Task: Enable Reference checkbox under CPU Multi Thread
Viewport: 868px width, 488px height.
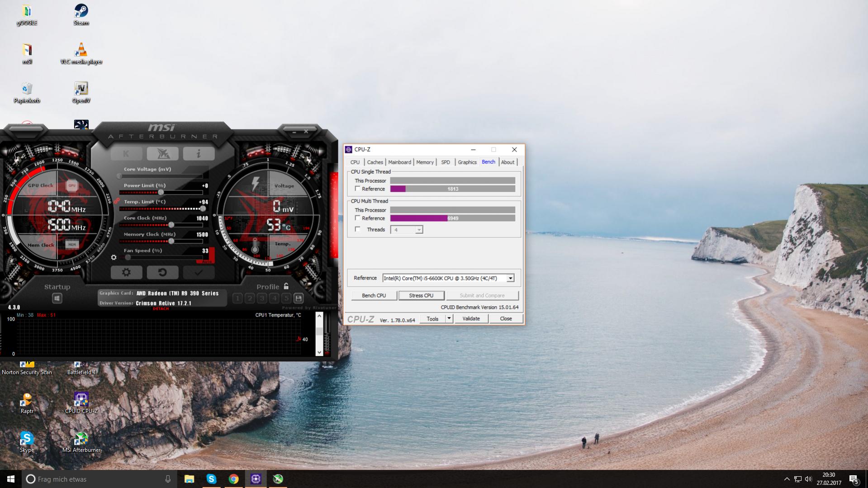Action: (358, 218)
